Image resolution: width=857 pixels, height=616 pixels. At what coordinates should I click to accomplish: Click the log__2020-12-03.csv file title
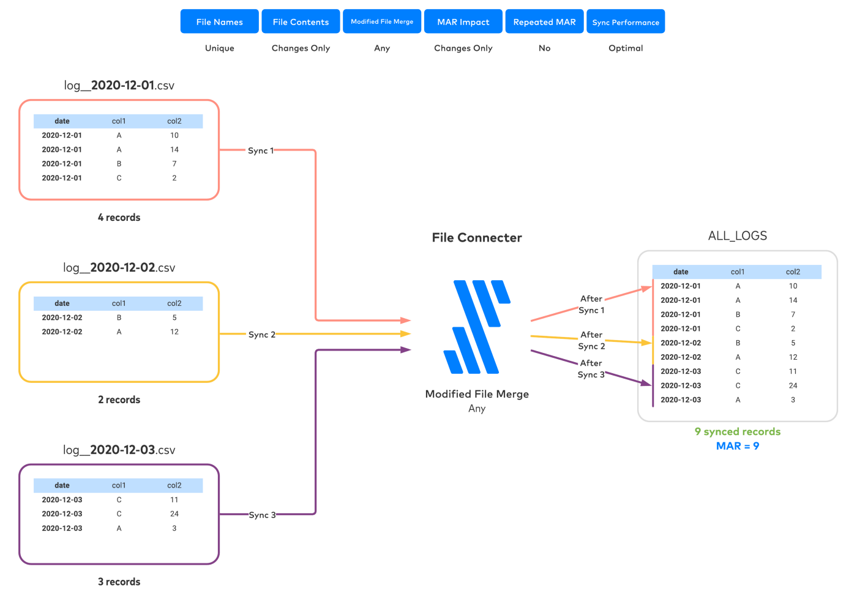pyautogui.click(x=119, y=450)
